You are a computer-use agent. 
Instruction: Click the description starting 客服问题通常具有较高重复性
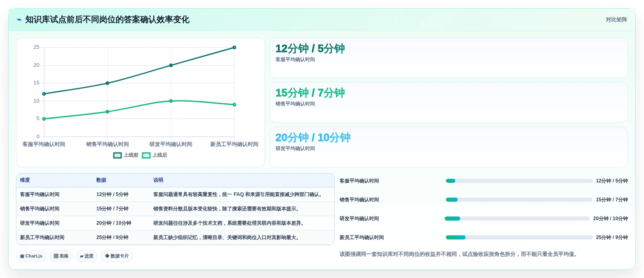239,194
